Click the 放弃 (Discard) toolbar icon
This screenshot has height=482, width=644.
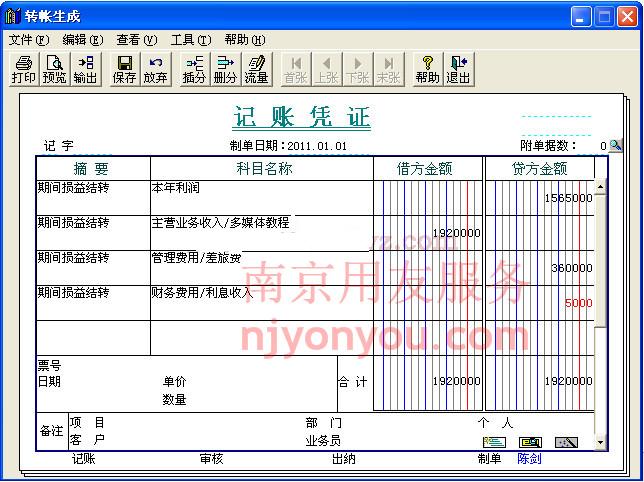pos(156,69)
